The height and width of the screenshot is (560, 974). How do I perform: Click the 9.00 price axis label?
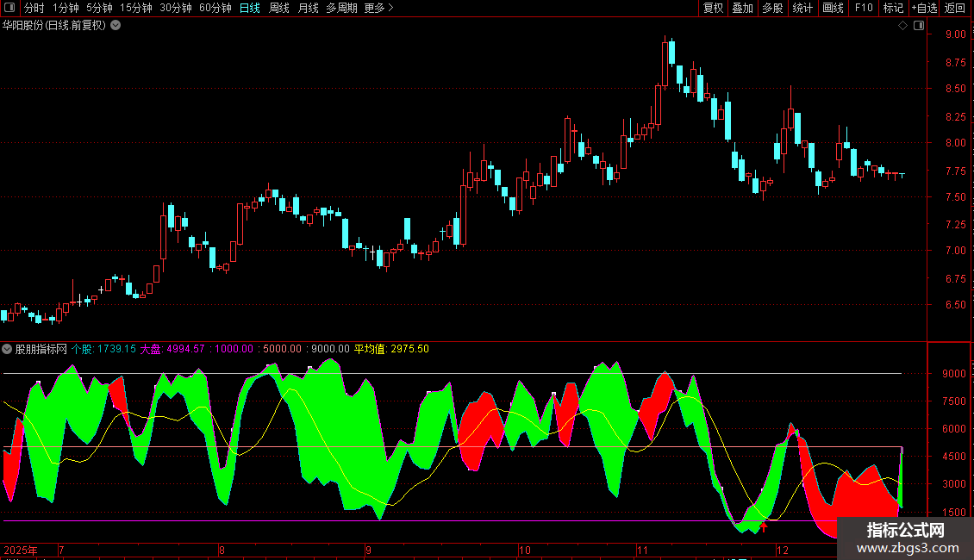(955, 34)
